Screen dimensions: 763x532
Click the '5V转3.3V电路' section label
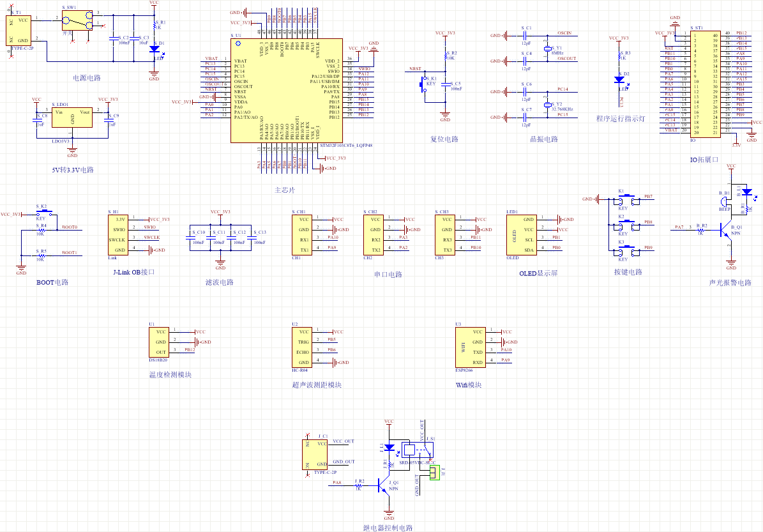coord(73,170)
